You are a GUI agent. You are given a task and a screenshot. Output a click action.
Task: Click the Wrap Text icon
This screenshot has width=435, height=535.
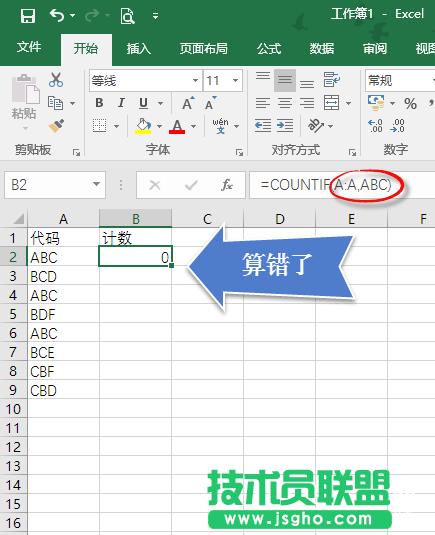[x=332, y=80]
